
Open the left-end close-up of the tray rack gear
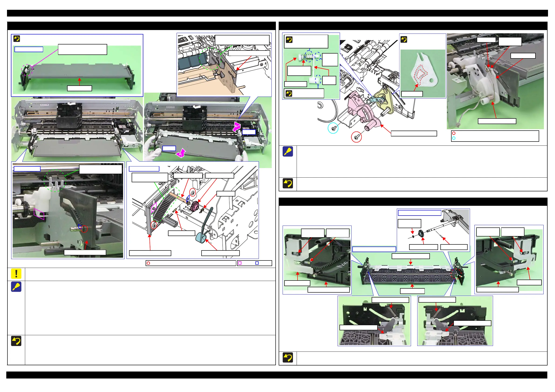[x=317, y=260]
